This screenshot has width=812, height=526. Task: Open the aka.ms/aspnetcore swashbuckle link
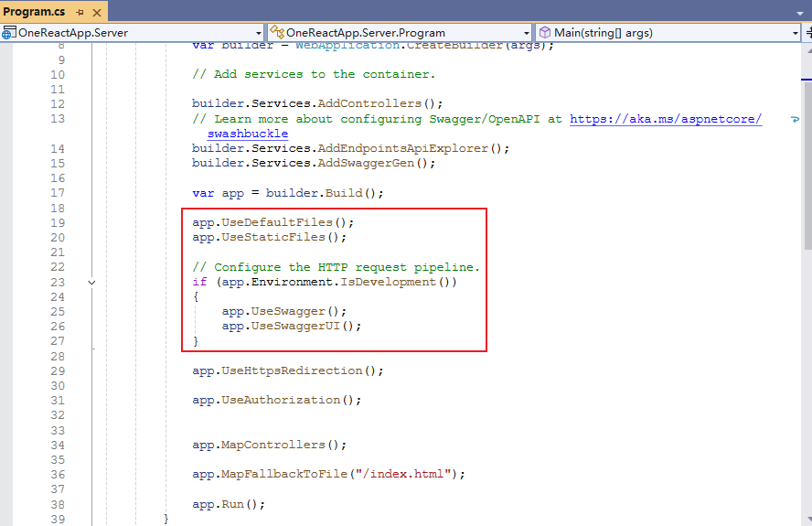coord(665,119)
